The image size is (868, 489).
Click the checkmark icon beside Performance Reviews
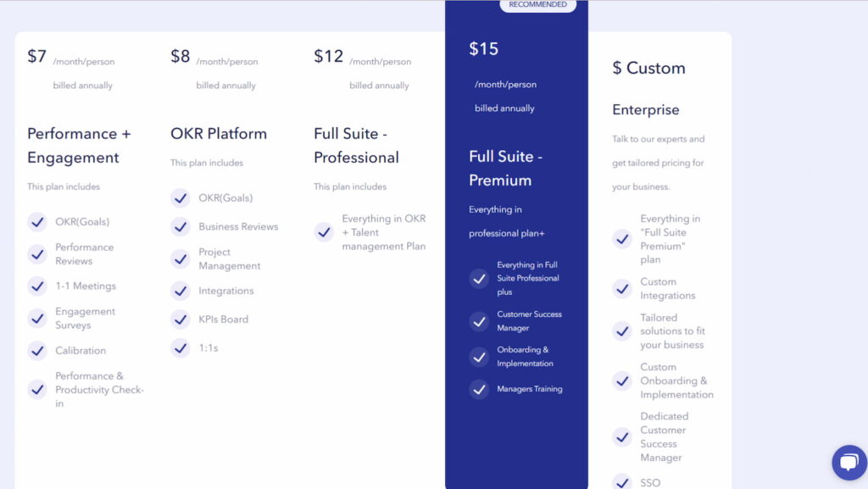(37, 254)
